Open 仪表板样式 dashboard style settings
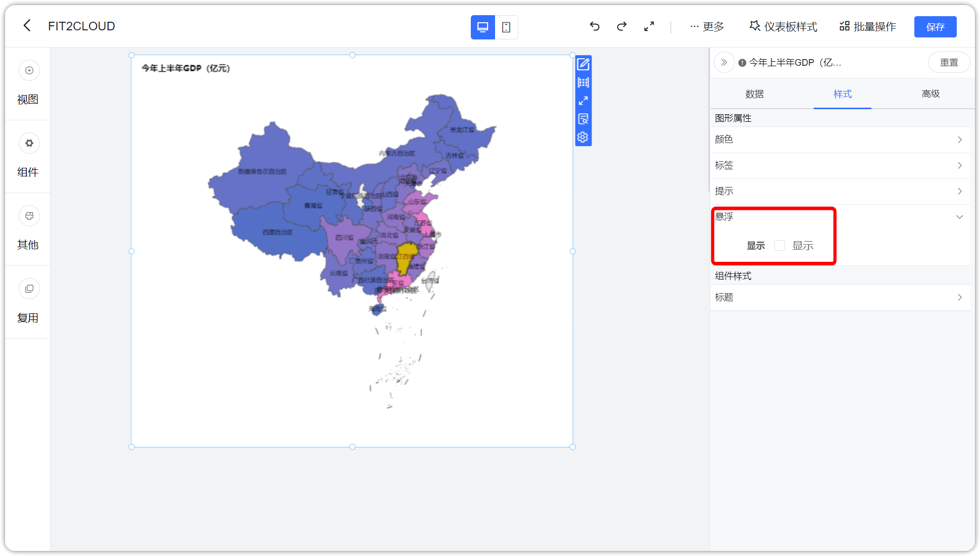Image resolution: width=980 pixels, height=556 pixels. pos(783,26)
